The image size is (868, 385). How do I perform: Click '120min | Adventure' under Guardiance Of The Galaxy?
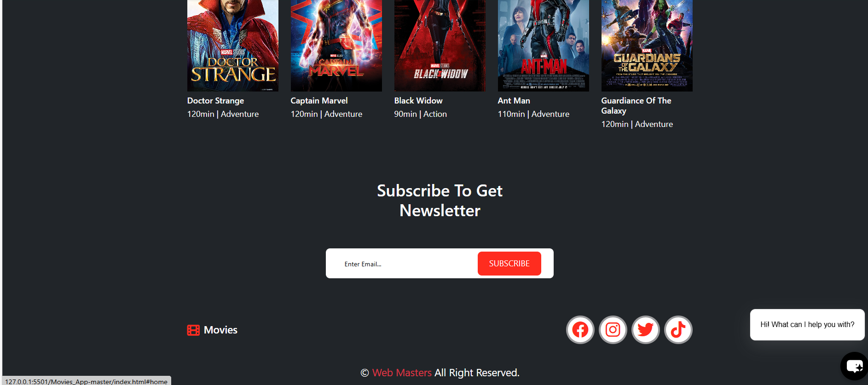(x=637, y=124)
